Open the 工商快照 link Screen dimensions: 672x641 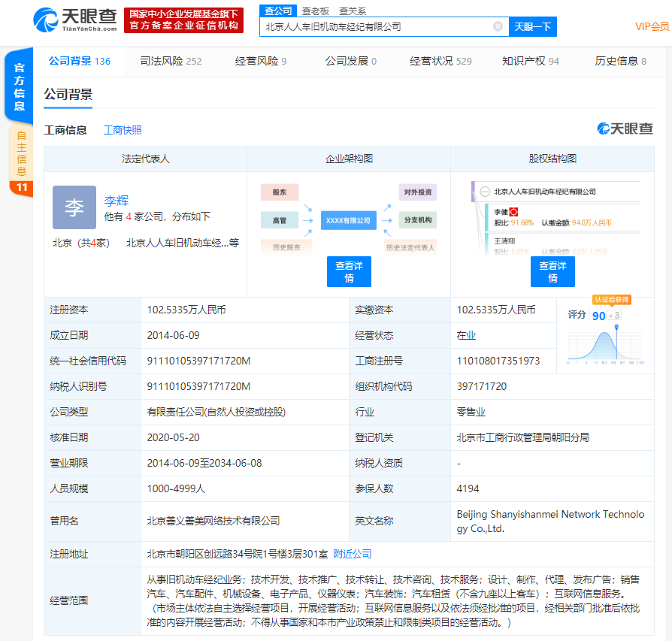[123, 130]
